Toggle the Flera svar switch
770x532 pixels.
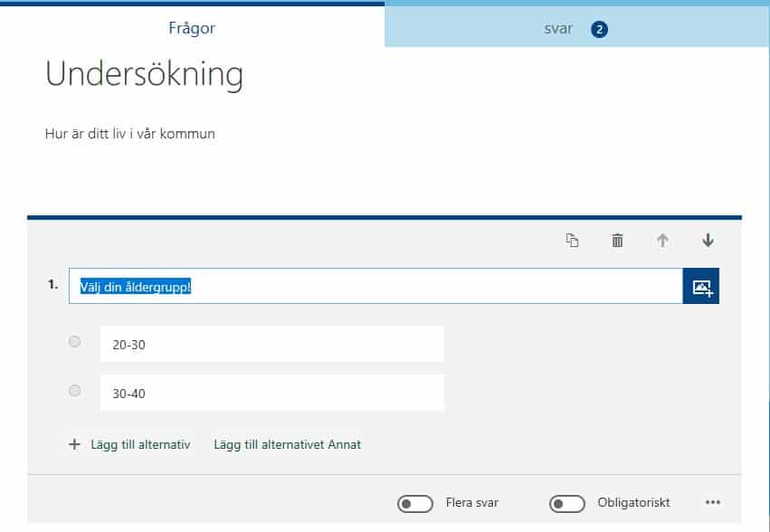pyautogui.click(x=414, y=503)
